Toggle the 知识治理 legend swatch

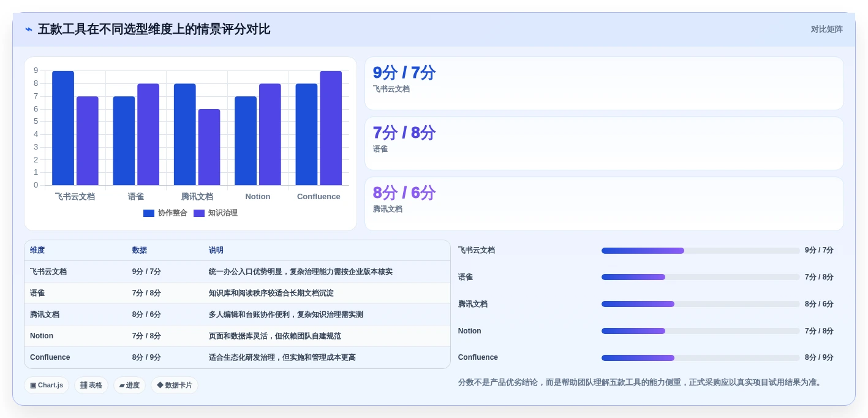click(199, 213)
